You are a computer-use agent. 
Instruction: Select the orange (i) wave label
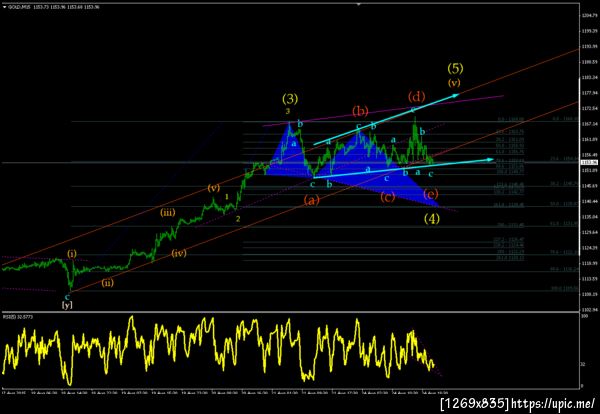coord(72,253)
